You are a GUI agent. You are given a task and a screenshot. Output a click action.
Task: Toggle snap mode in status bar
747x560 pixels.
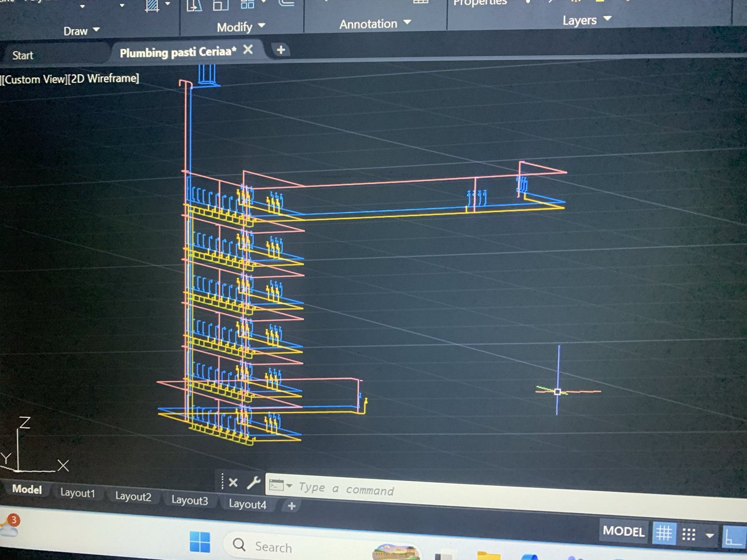[x=688, y=535]
